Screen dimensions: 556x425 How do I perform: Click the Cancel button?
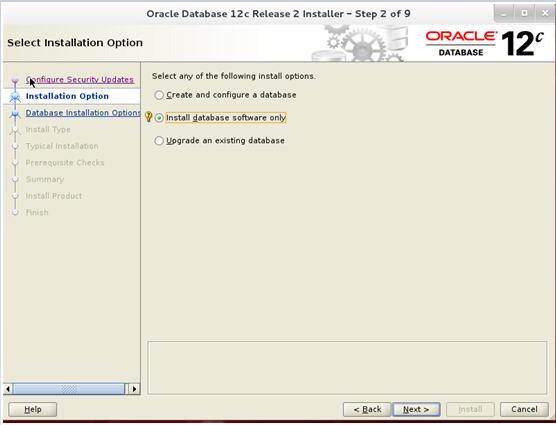click(524, 409)
